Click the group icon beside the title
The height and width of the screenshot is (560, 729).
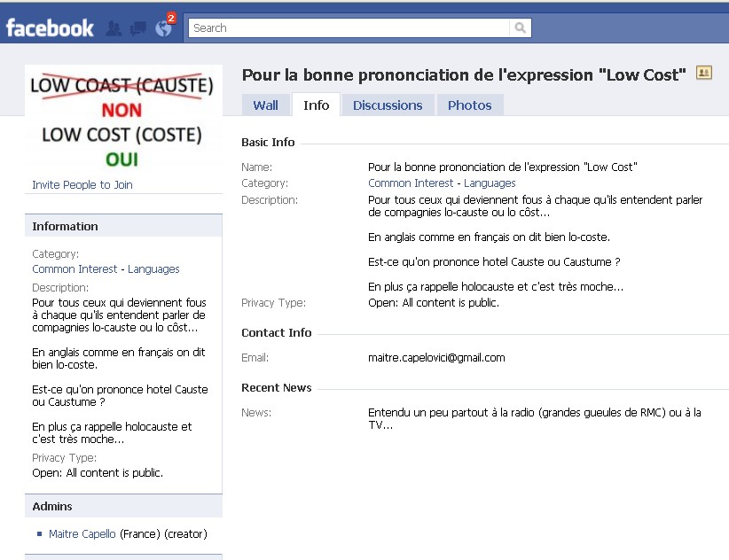[704, 74]
